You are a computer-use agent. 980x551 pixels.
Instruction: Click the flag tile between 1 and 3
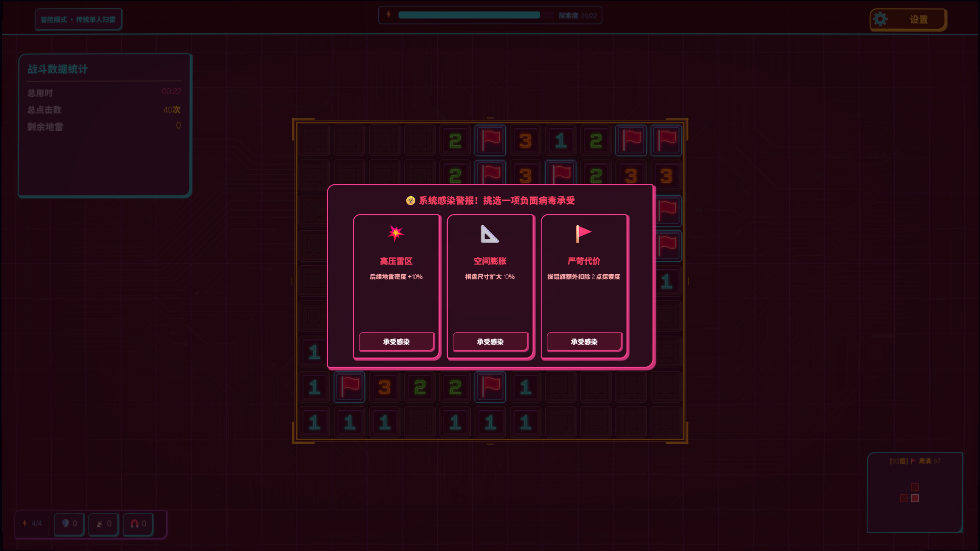tap(349, 387)
